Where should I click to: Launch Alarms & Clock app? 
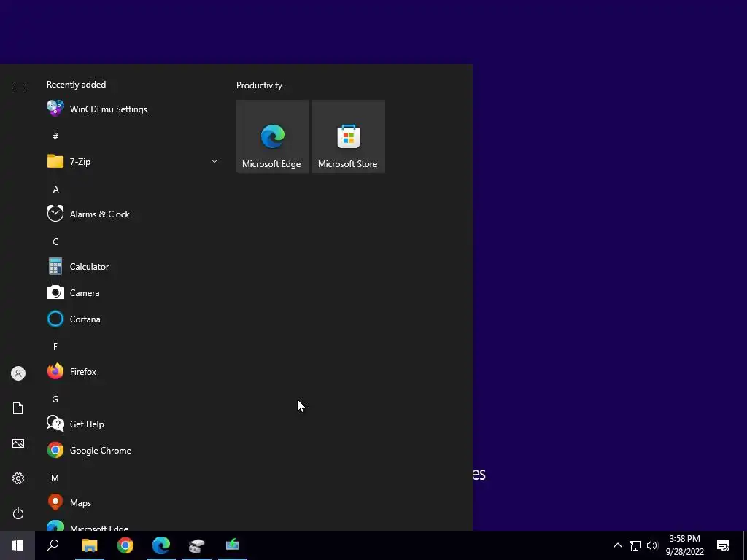pyautogui.click(x=133, y=214)
